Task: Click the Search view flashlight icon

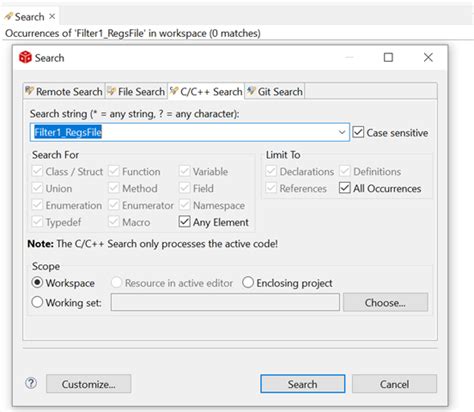Action: (x=9, y=16)
